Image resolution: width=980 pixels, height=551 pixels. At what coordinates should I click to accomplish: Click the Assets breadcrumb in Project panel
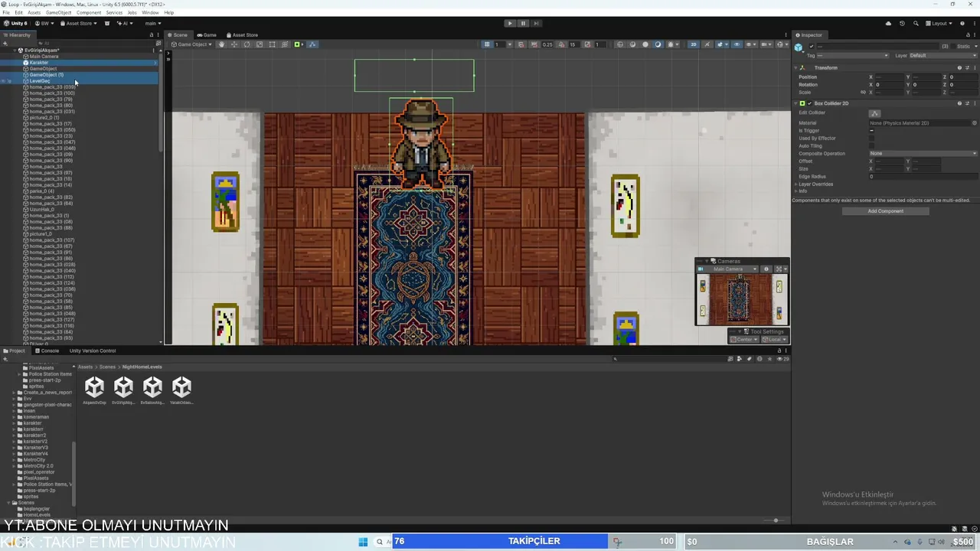(x=85, y=367)
